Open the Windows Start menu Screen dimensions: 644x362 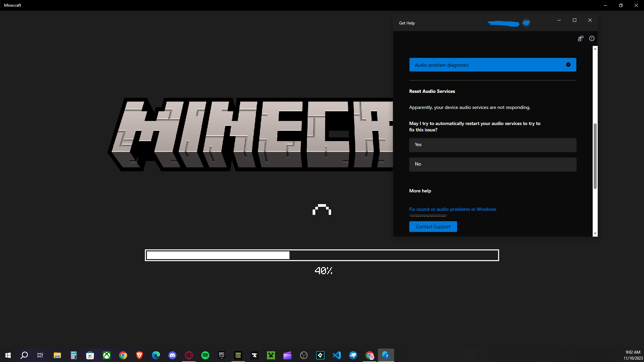[8, 355]
